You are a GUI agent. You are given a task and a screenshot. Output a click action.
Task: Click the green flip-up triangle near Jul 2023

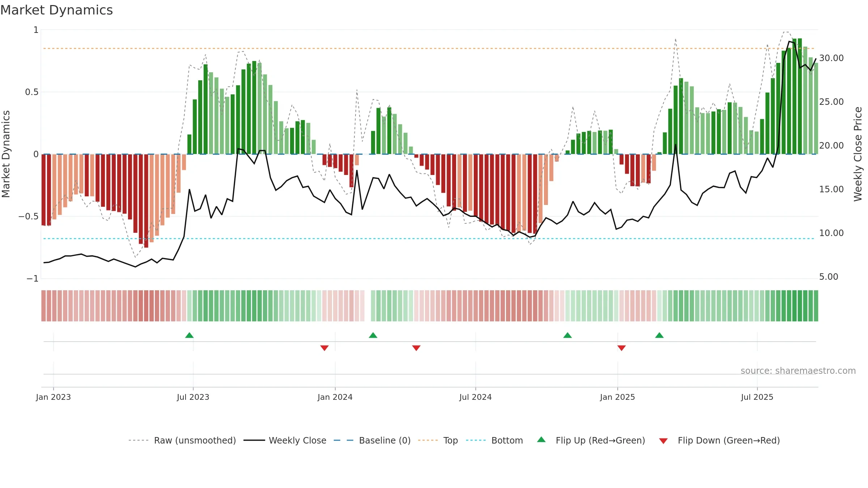(189, 335)
